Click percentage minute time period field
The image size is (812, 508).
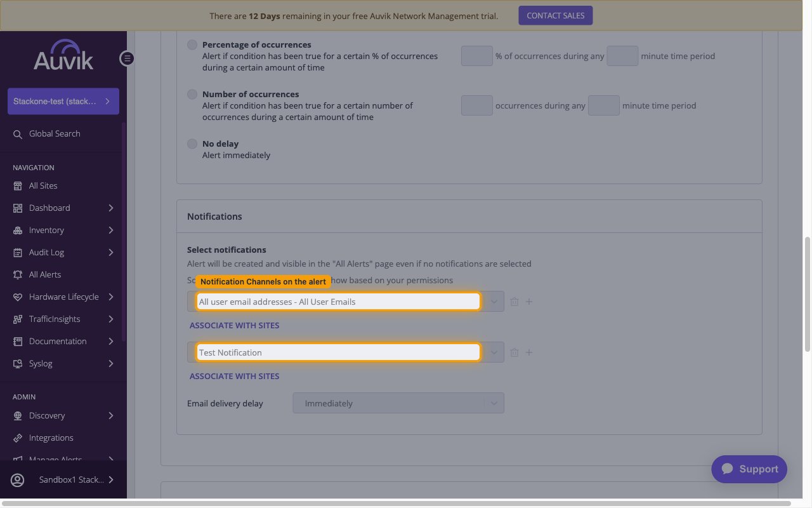[x=622, y=56]
